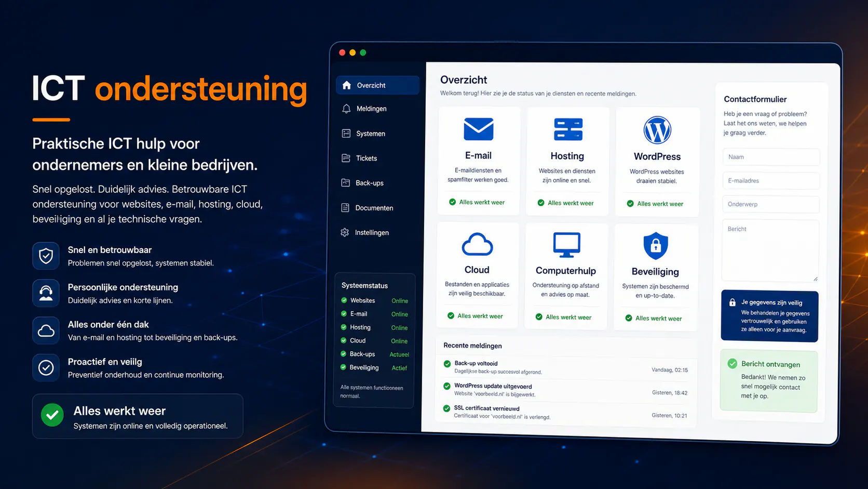Click the Recente meldingen heading

coord(472,346)
